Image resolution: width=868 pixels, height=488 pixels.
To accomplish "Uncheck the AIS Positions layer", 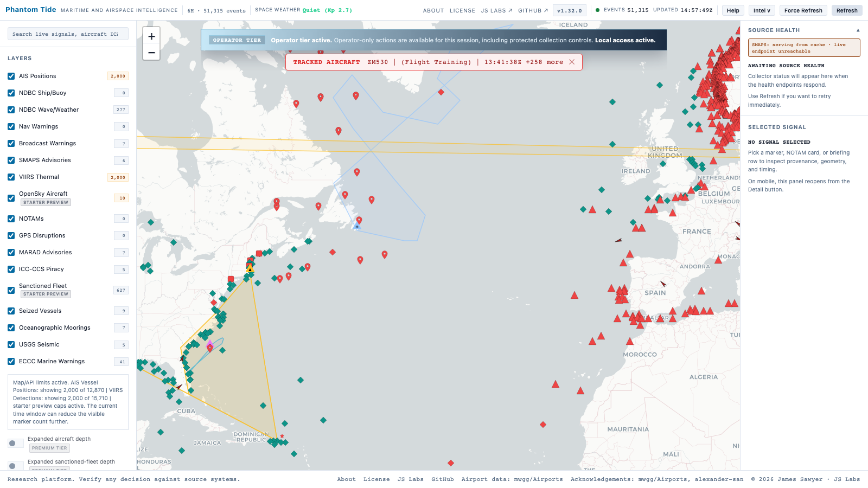I will pos(11,76).
